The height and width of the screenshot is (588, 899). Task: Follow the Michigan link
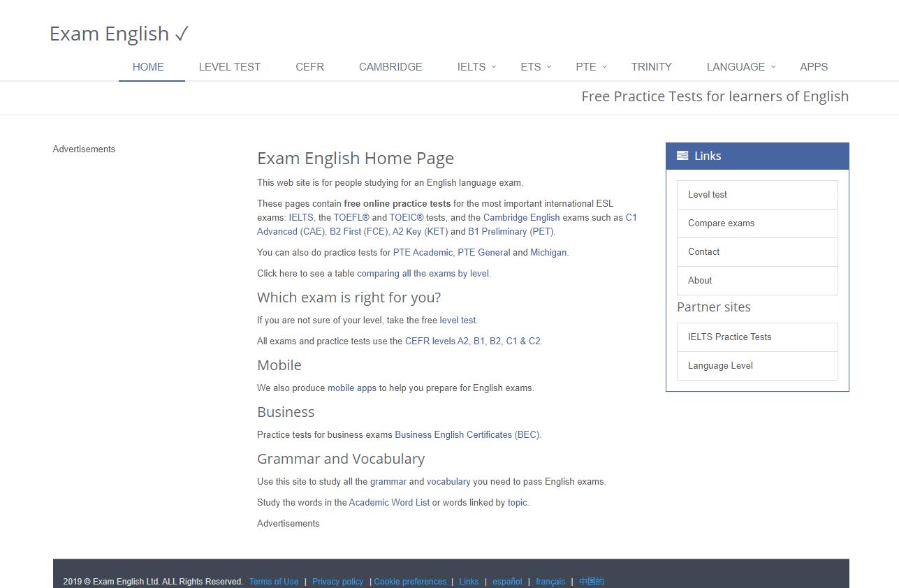point(548,252)
